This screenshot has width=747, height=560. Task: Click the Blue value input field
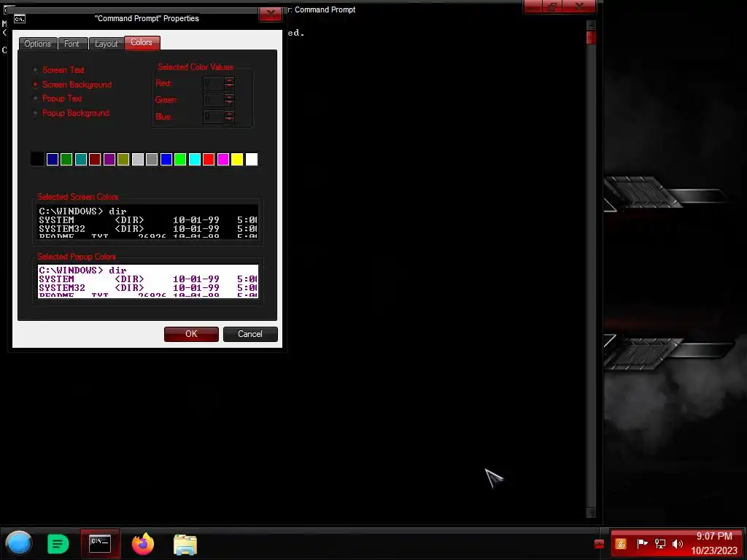point(213,116)
